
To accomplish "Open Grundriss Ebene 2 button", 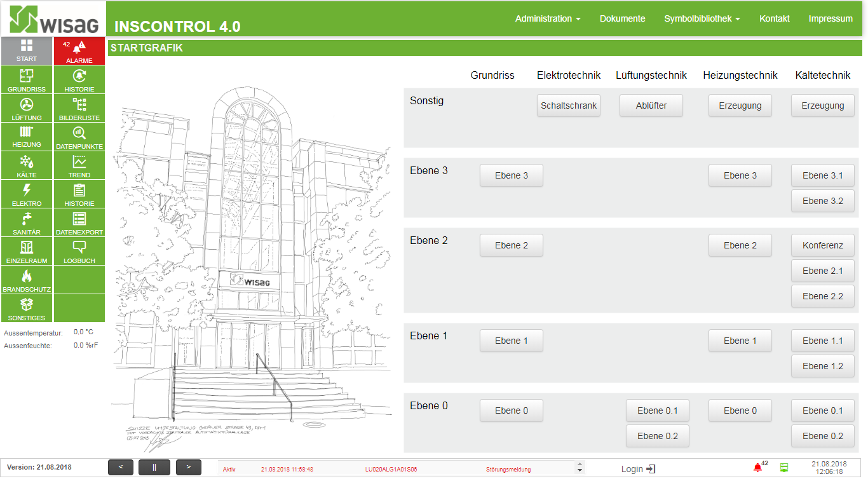I will point(512,245).
